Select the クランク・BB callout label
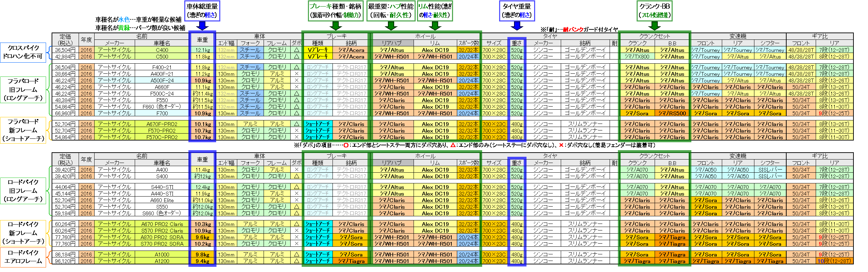 pos(655,11)
